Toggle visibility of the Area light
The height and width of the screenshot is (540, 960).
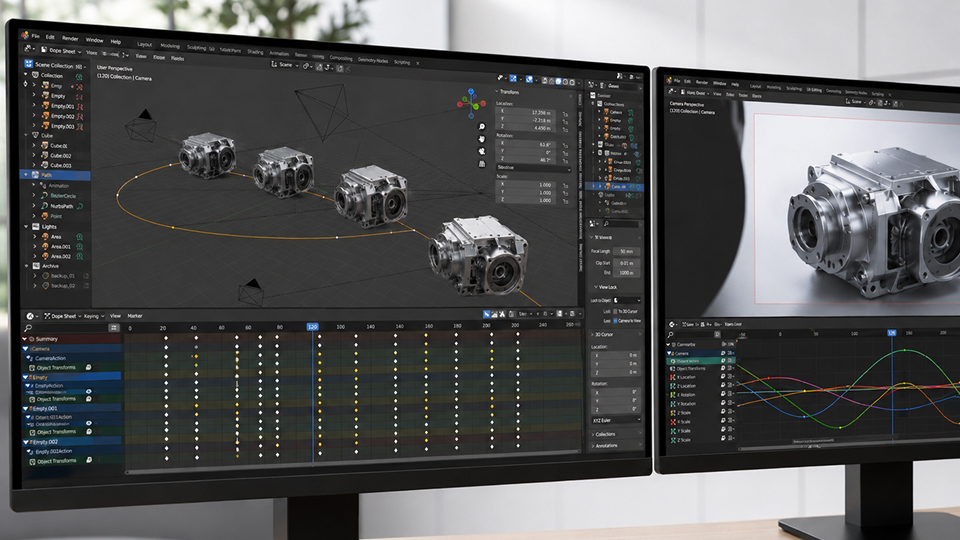80,237
